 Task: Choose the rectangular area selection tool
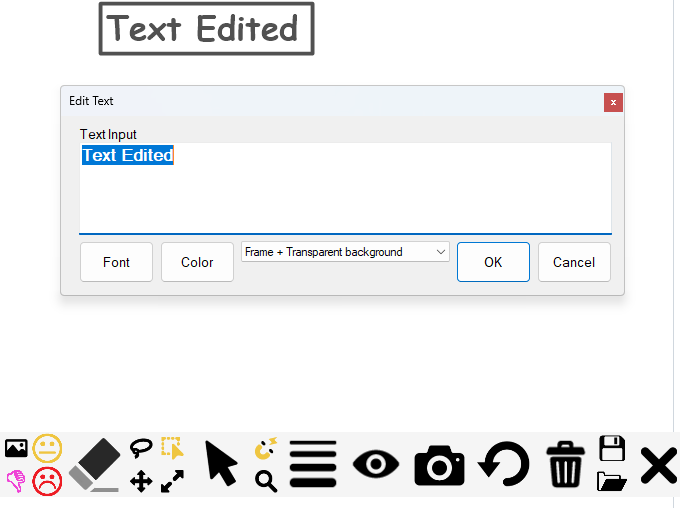[x=172, y=448]
